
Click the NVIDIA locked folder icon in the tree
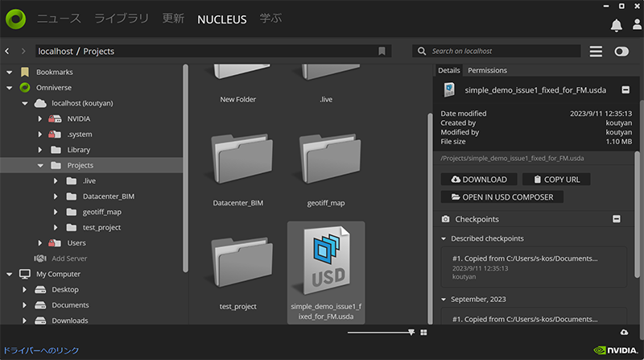(55, 118)
